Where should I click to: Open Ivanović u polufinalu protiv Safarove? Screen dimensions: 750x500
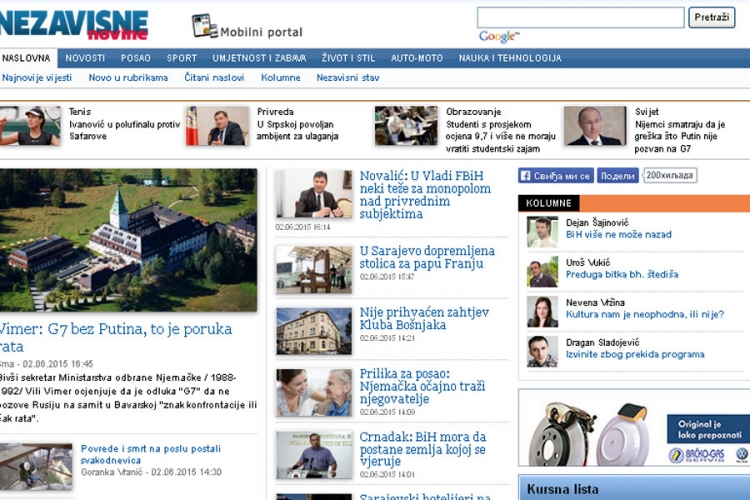[x=124, y=130]
